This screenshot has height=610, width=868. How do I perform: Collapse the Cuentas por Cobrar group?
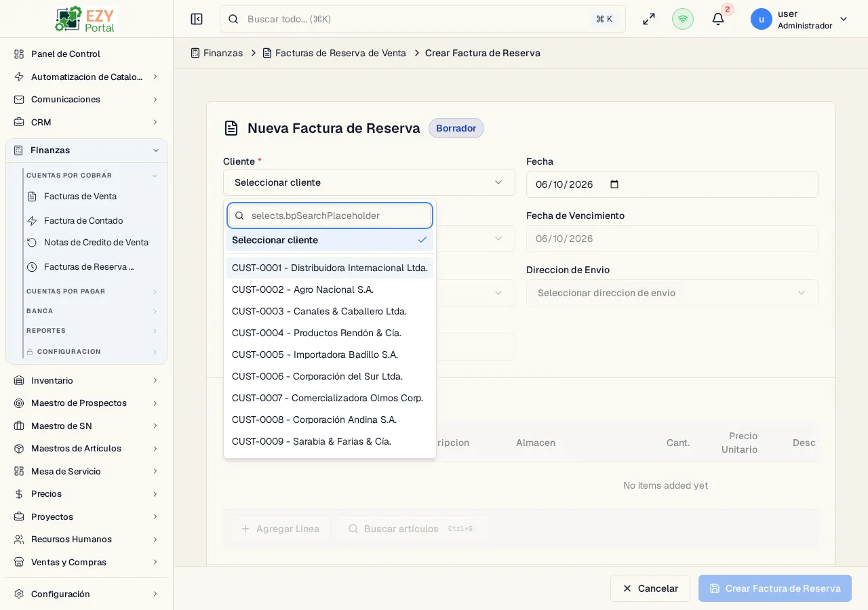click(x=155, y=176)
